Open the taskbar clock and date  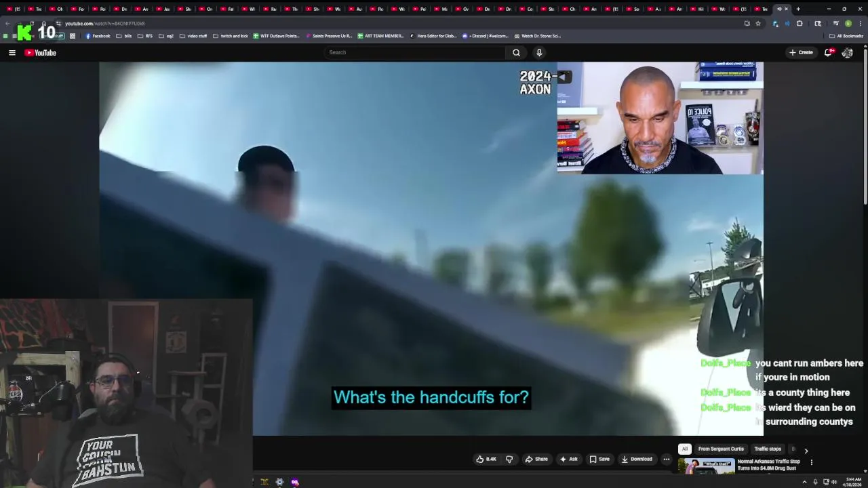click(852, 482)
